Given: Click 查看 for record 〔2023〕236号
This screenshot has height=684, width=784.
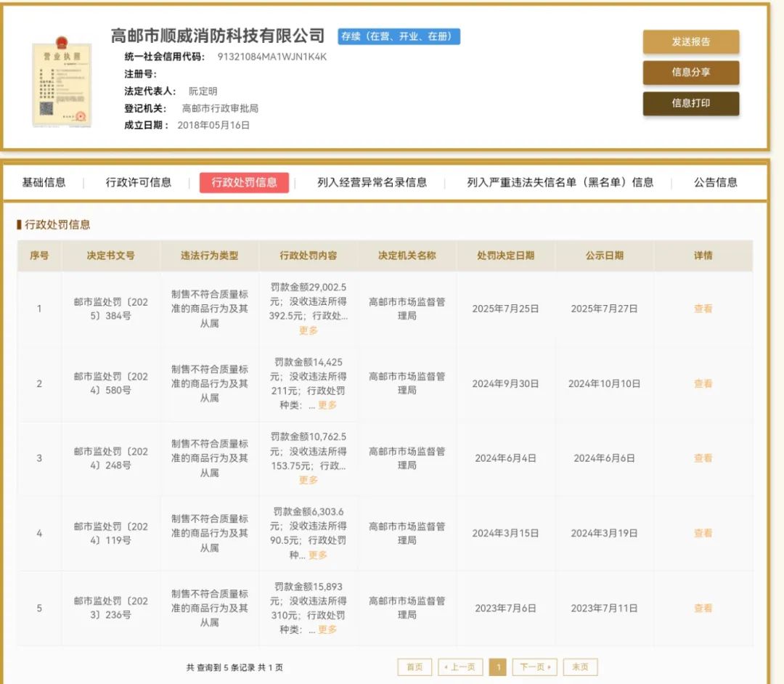Looking at the screenshot, I should click(703, 608).
